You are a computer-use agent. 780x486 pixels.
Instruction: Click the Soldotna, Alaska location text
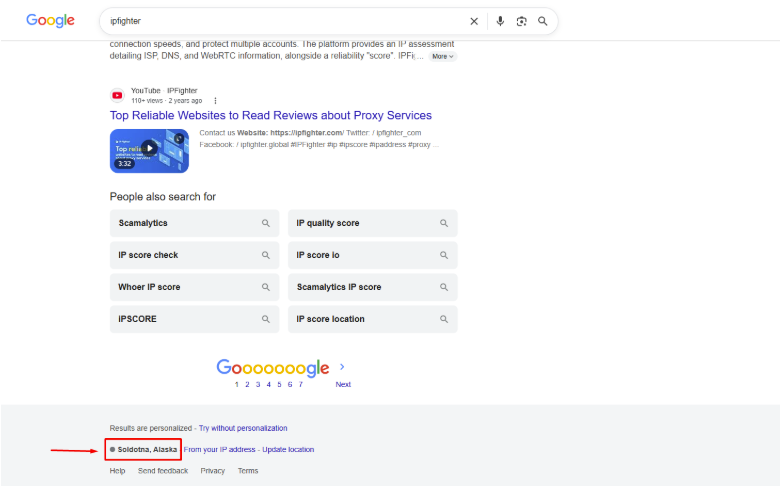coord(147,449)
